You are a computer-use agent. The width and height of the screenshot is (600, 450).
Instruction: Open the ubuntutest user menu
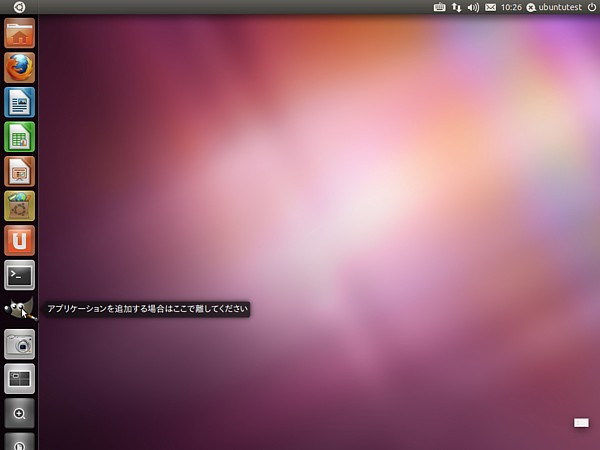(x=554, y=7)
